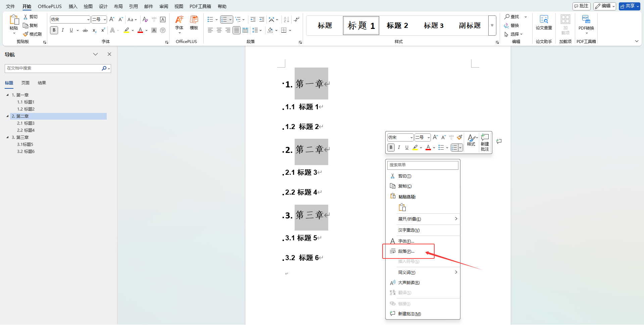Apply the 标题 1 style from the gallery

(x=361, y=26)
